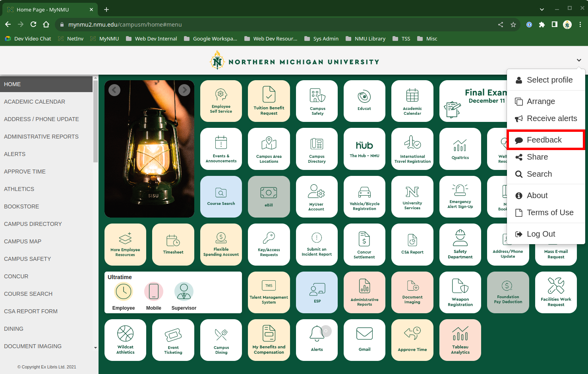Open the Events & Announcements tile
This screenshot has width=588, height=374.
pos(221,149)
